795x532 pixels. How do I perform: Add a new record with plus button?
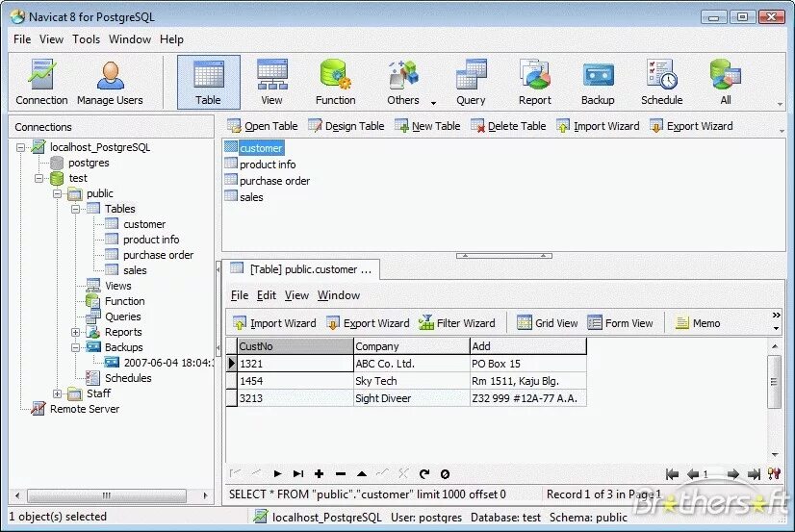tap(319, 473)
